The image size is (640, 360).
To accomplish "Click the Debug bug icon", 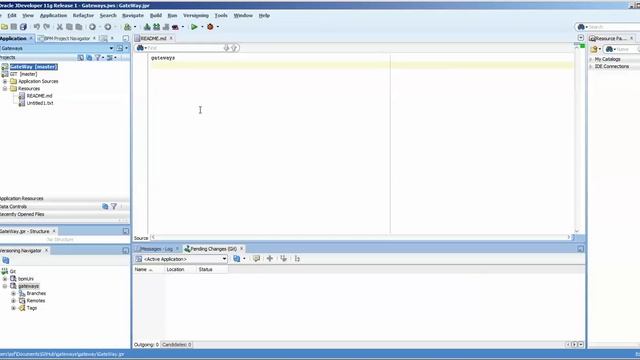I will (210, 27).
